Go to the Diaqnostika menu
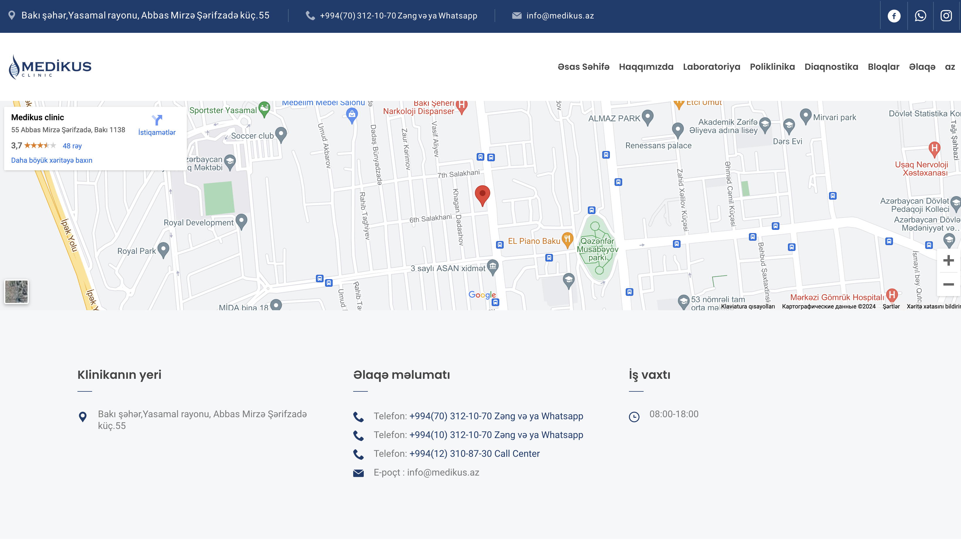This screenshot has height=560, width=961. 831,67
